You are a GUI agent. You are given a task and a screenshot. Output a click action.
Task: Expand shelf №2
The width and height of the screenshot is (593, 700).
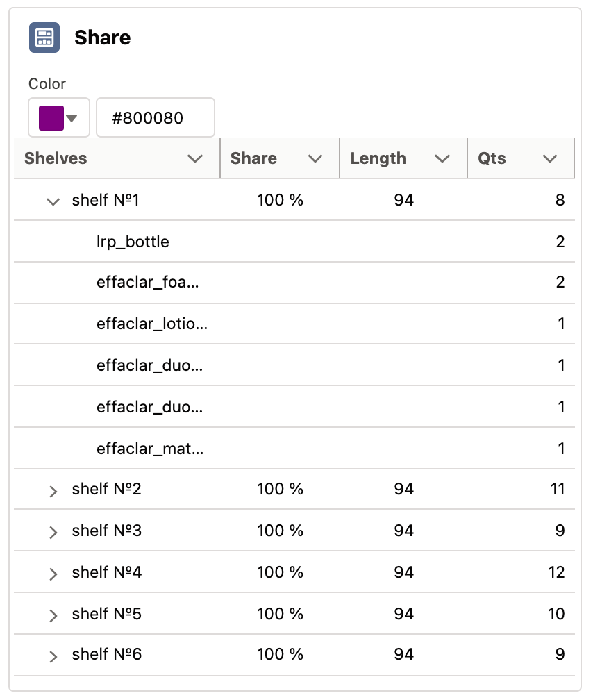coord(52,490)
